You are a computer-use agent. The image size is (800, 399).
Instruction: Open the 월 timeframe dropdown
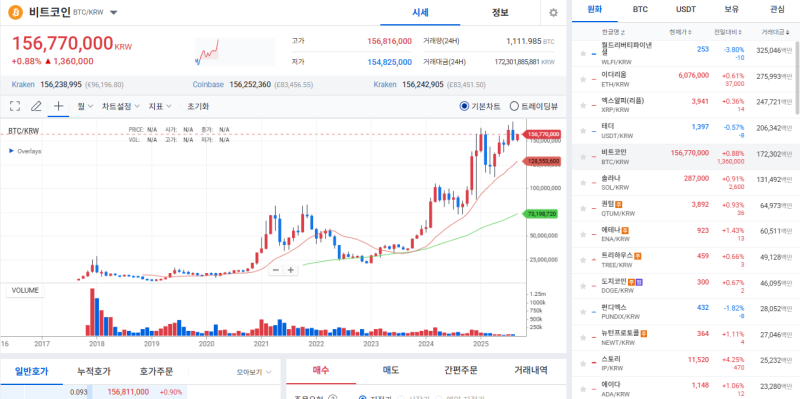click(85, 106)
